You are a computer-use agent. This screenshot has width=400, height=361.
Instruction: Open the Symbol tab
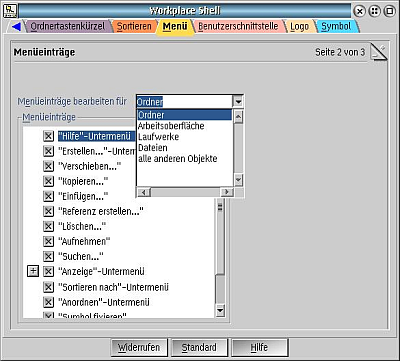336,26
